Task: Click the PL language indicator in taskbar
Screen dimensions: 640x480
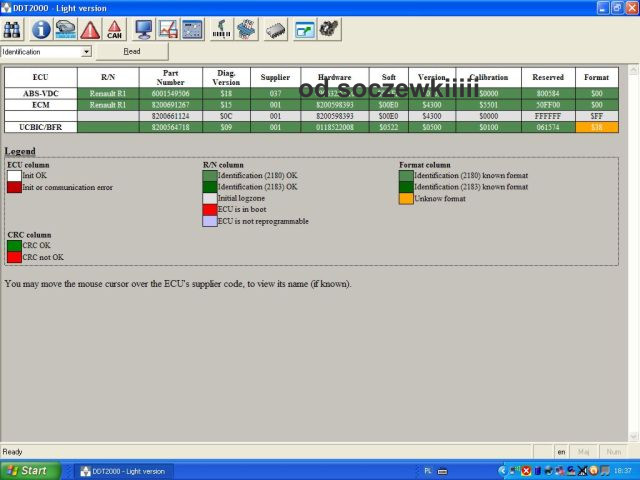Action: (x=427, y=471)
